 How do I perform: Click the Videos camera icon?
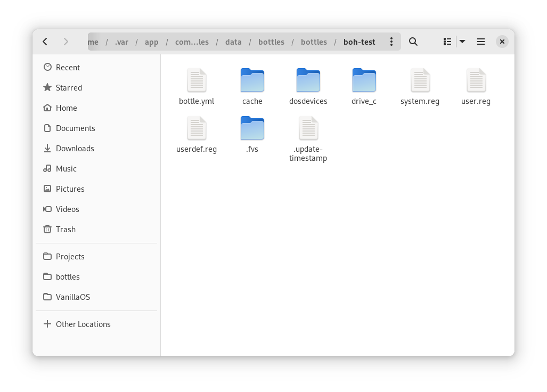tap(47, 209)
